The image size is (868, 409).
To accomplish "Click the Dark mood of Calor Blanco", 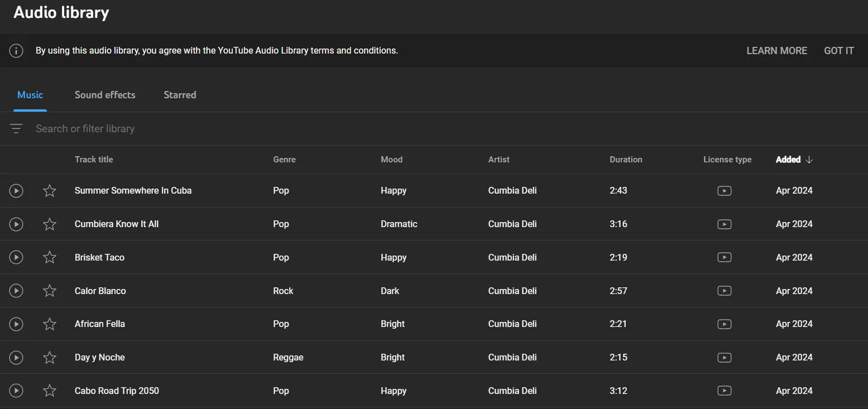I will pyautogui.click(x=390, y=291).
